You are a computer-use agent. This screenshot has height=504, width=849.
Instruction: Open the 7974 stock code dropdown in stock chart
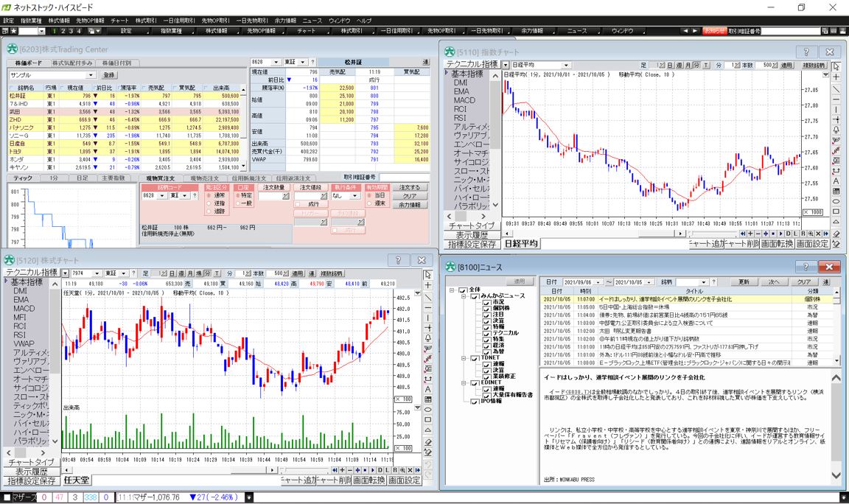pyautogui.click(x=97, y=273)
